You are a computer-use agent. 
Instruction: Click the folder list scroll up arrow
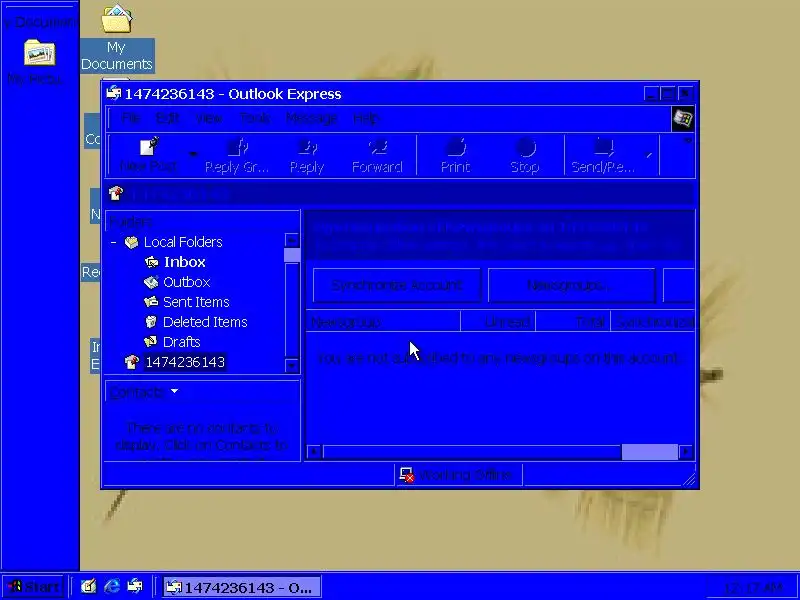[292, 240]
